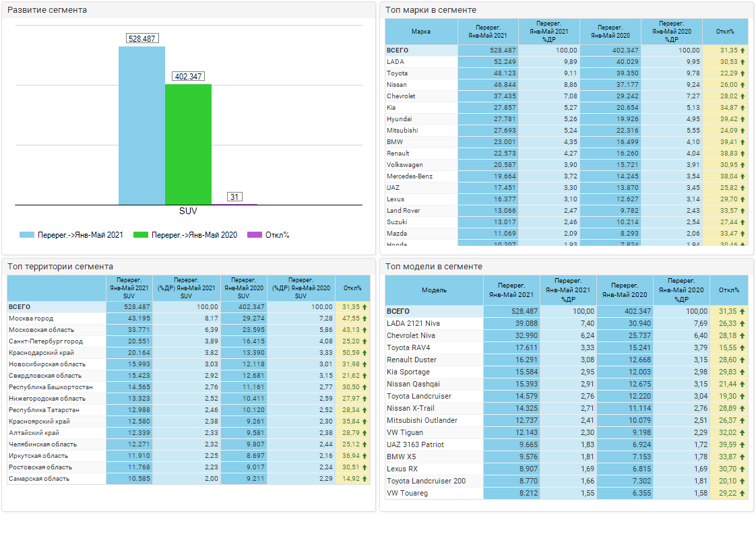This screenshot has width=756, height=534.
Task: Click the SUV axis label under chart
Action: 188,211
